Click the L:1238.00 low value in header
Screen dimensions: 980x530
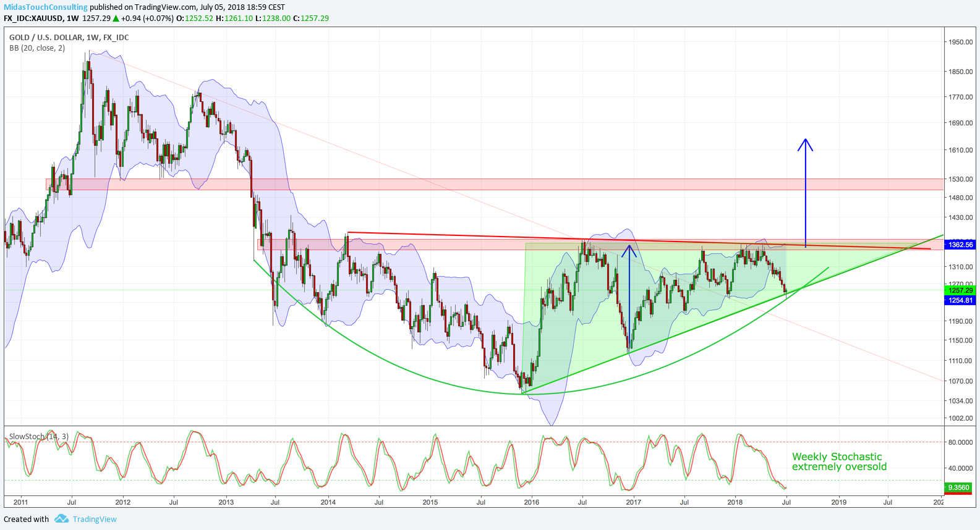click(273, 18)
